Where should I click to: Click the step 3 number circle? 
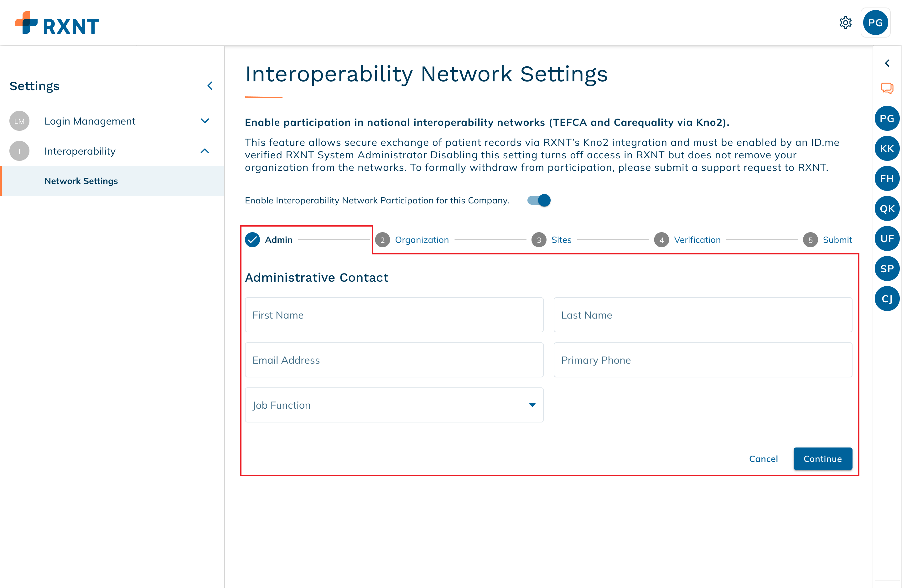tap(539, 240)
